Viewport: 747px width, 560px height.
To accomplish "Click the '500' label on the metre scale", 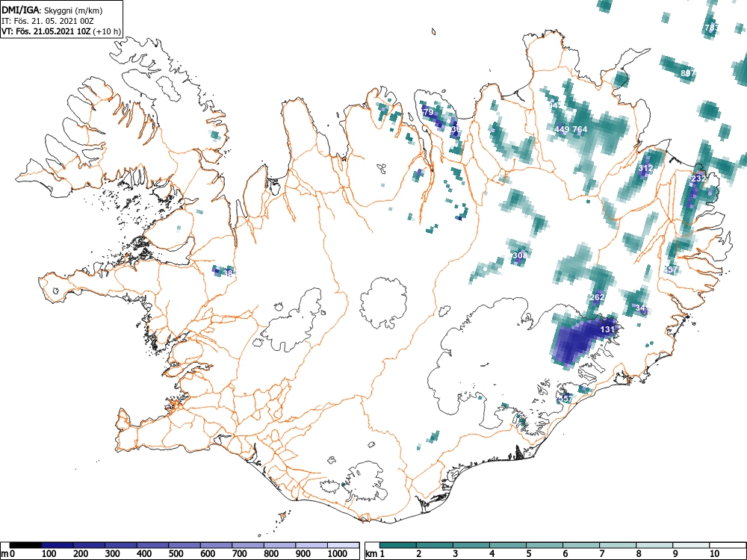I will coord(176,554).
